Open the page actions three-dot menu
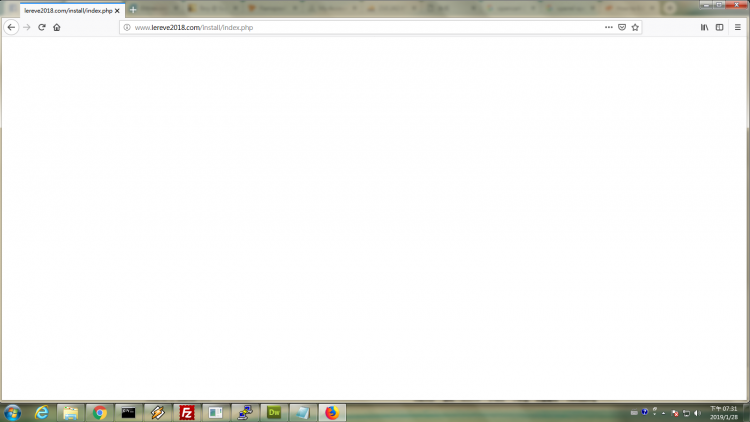Viewport: 750px width, 422px height. coord(609,27)
